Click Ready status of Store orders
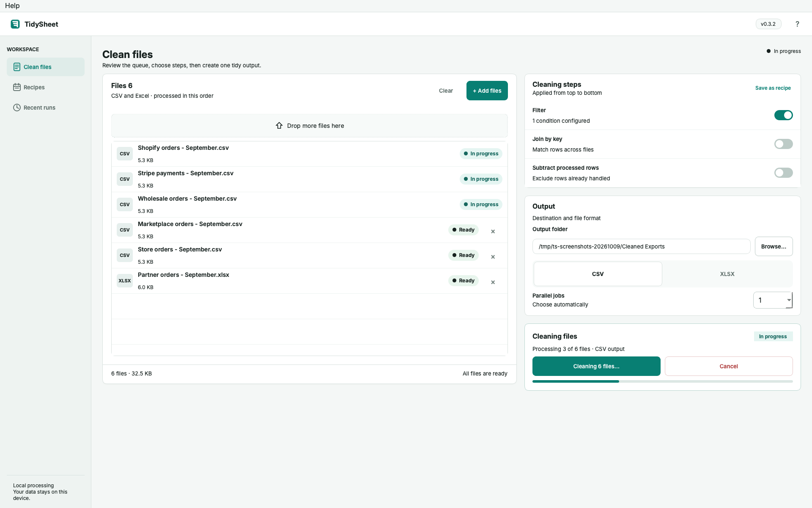812x508 pixels. pos(463,255)
